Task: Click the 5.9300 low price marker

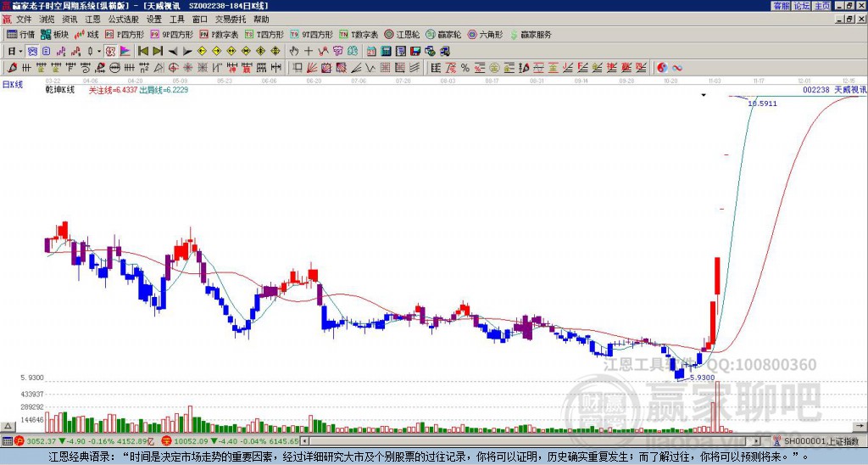Action: coord(702,378)
